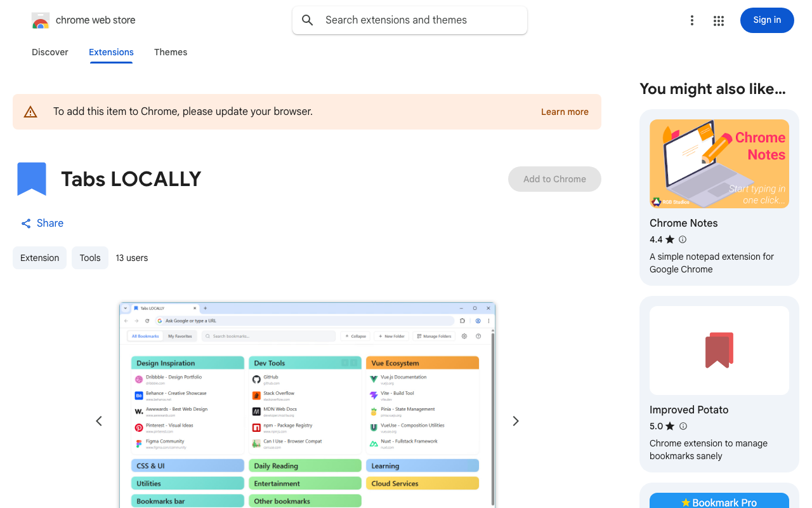Open the three-dot more options menu

point(692,20)
